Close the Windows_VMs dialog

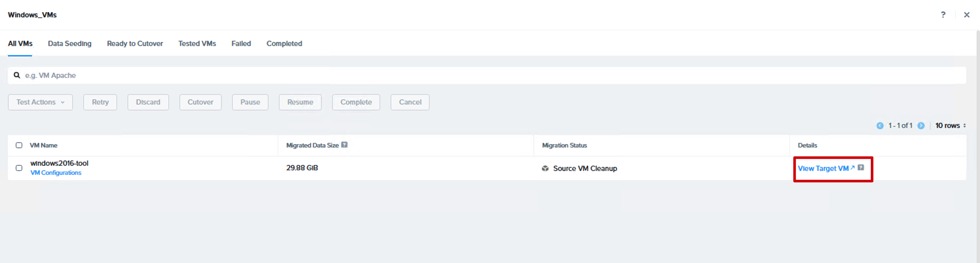pos(967,15)
